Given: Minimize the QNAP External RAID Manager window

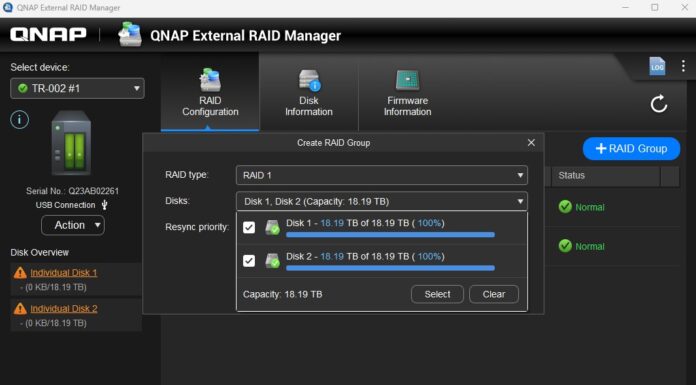Looking at the screenshot, I should coord(625,8).
